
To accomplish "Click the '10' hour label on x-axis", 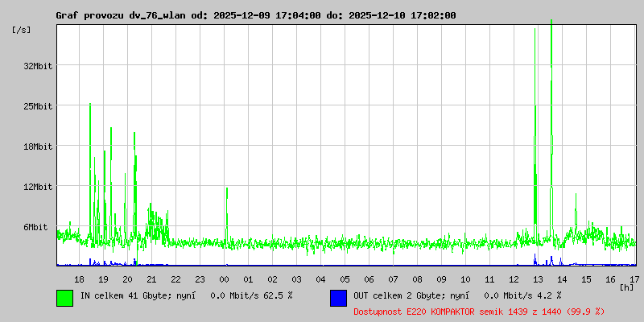I will coord(465,279).
